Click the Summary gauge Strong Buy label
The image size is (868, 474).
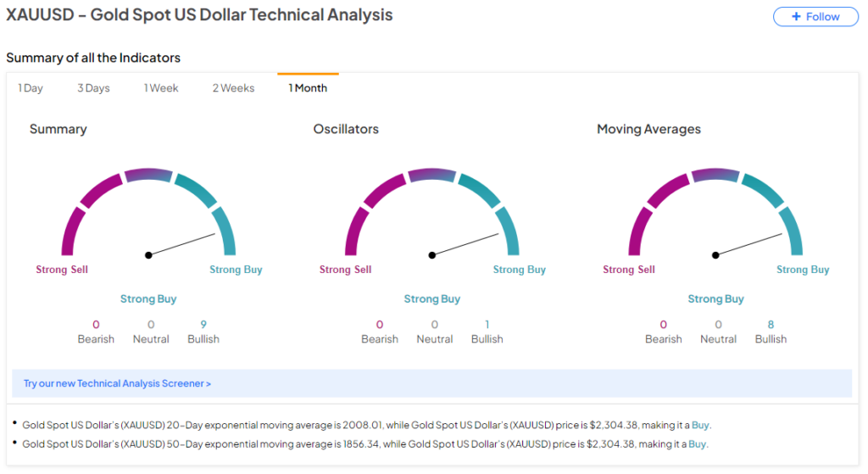pos(236,270)
